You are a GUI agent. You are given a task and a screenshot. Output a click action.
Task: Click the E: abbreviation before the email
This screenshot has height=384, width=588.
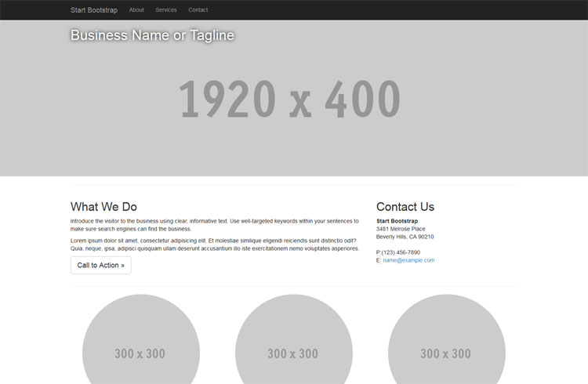point(379,260)
